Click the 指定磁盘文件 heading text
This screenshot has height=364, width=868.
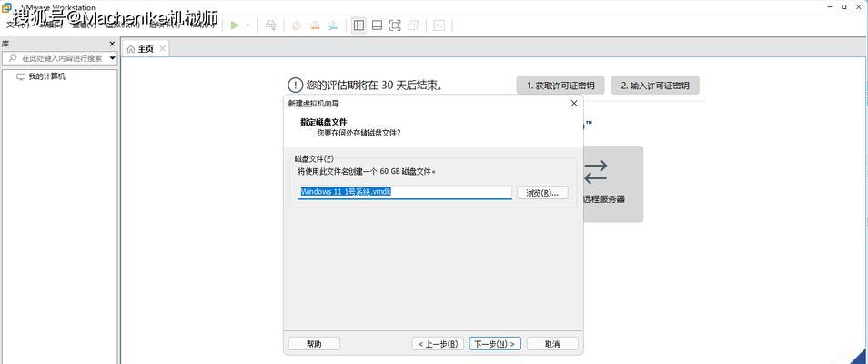324,121
